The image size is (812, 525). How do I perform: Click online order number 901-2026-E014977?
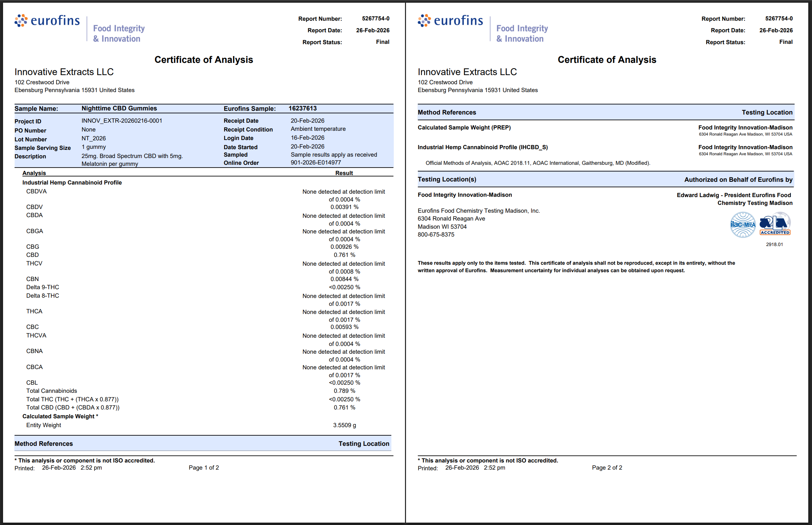(316, 163)
